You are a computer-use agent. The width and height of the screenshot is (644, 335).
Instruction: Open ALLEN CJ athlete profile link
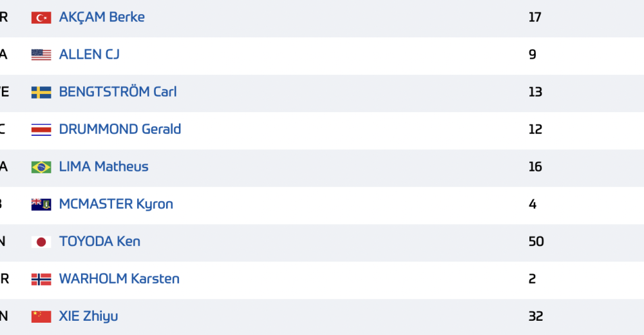click(89, 54)
